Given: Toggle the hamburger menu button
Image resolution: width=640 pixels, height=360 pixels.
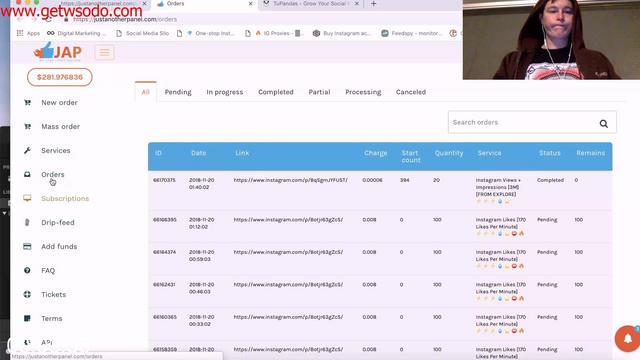Looking at the screenshot, I should click(x=104, y=53).
